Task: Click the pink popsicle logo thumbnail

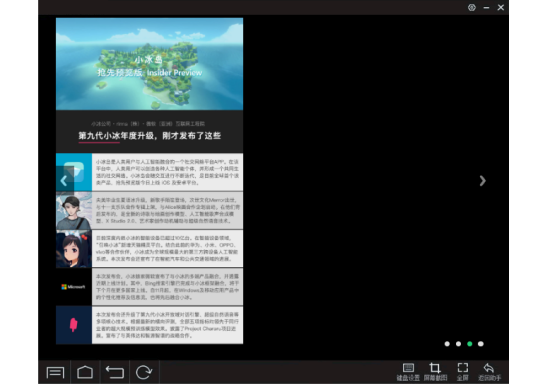Action: [x=74, y=325]
